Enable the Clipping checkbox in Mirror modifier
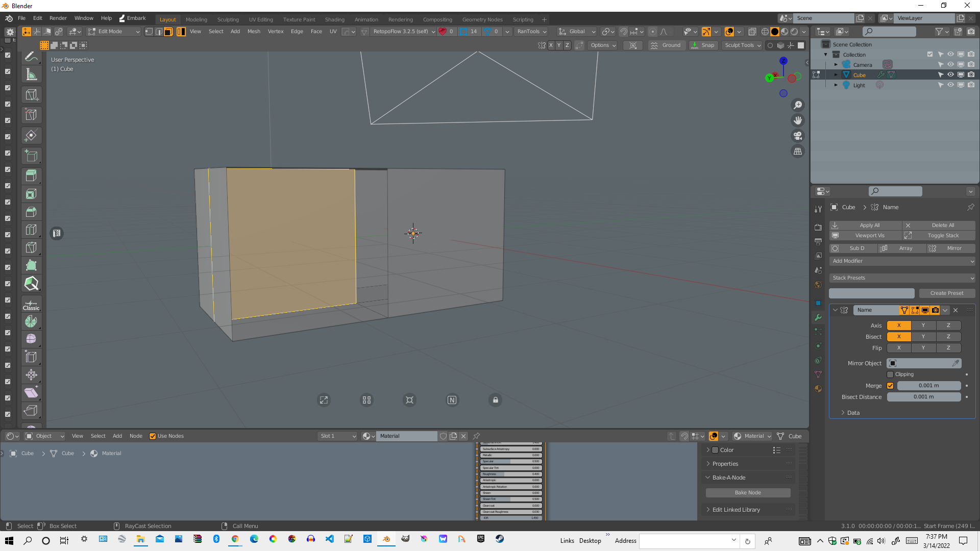 click(890, 374)
